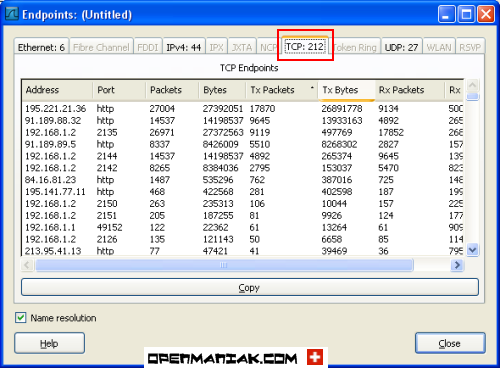Click the Rx Packets value 17852
500x368 pixels.
(x=391, y=132)
